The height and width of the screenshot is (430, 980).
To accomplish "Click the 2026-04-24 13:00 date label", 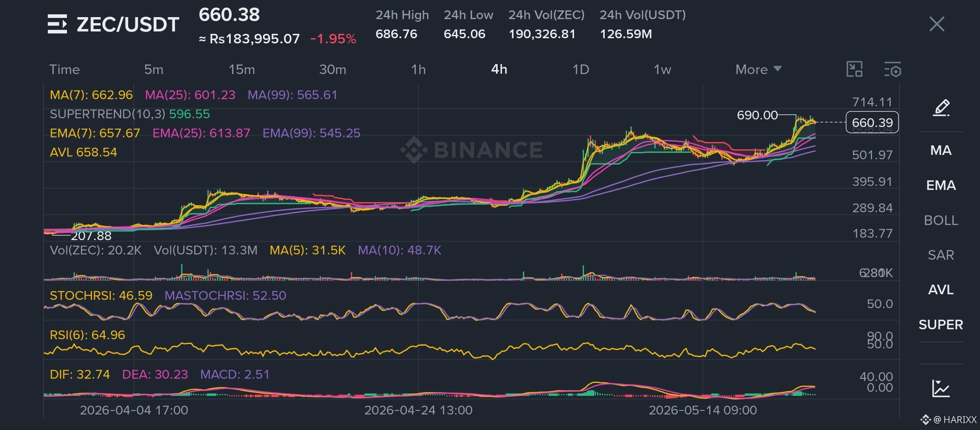I will coord(418,410).
